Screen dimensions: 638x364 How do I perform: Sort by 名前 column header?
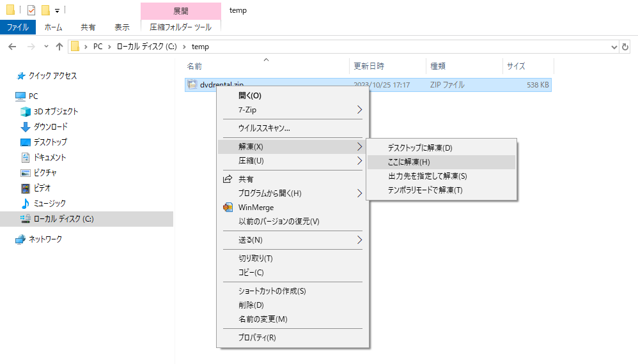267,66
